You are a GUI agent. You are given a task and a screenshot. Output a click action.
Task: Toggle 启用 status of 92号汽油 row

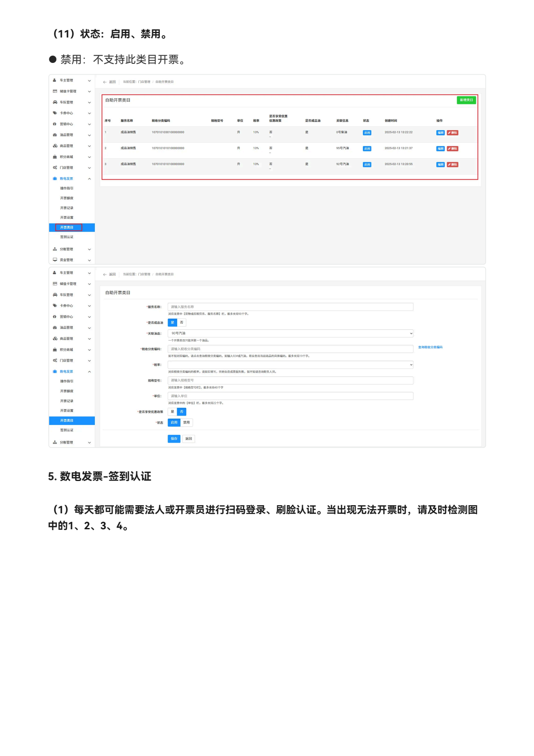click(x=367, y=165)
